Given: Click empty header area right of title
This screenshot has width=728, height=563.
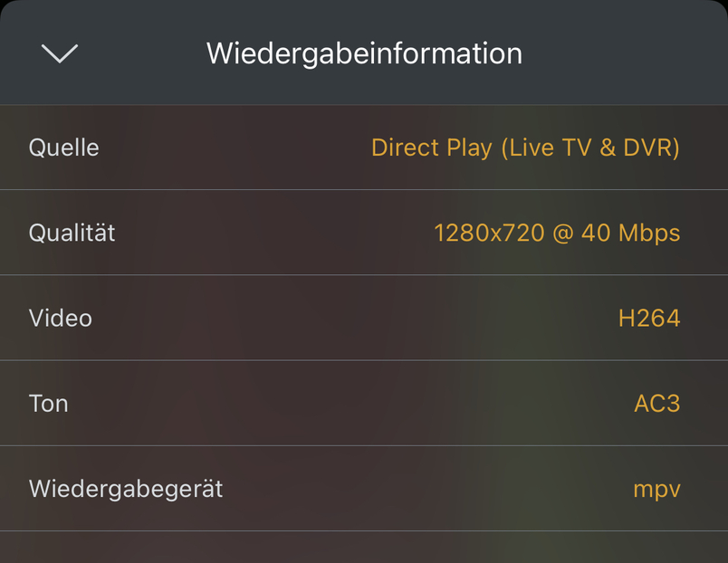Looking at the screenshot, I should [x=625, y=53].
